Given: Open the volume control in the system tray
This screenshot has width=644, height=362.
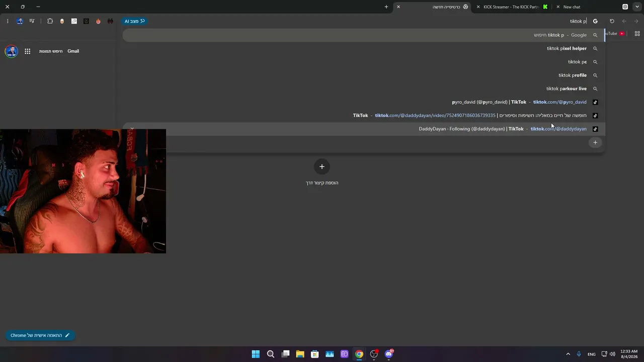Looking at the screenshot, I should point(612,354).
